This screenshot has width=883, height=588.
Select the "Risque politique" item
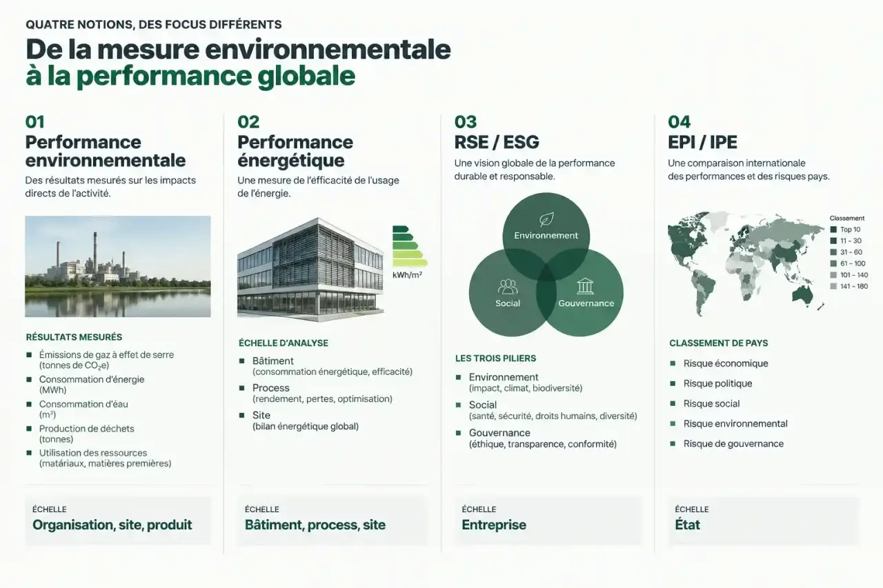pyautogui.click(x=718, y=383)
